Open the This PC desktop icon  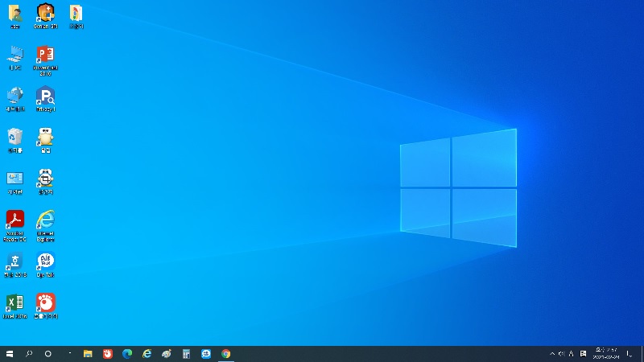15,58
